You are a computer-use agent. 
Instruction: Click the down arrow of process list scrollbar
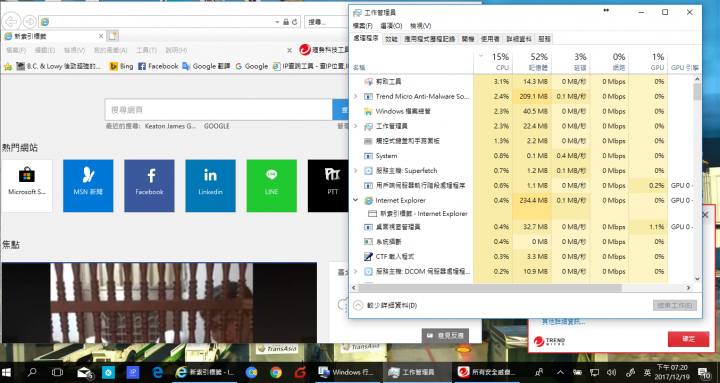pos(697,279)
